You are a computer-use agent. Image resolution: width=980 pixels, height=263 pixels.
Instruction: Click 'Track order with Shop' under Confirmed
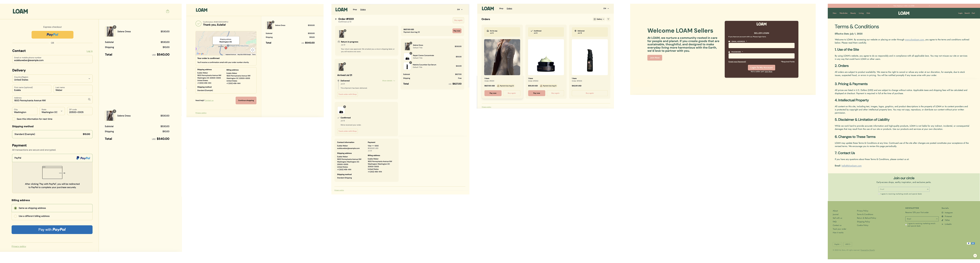click(x=348, y=131)
